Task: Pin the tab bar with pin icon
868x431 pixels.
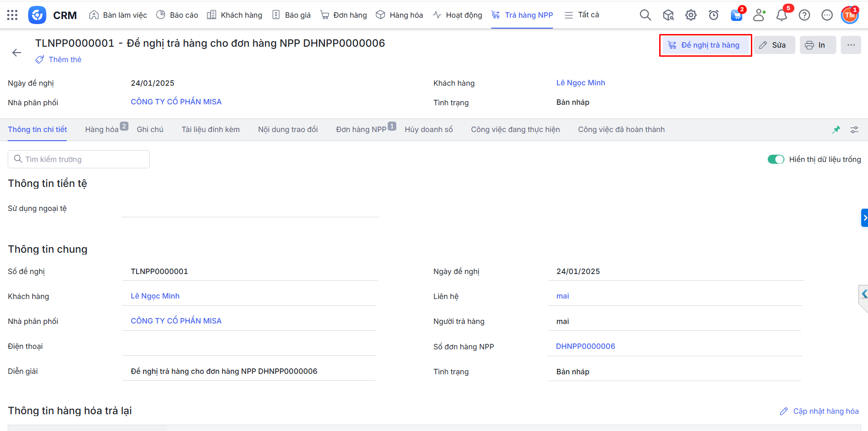Action: (x=836, y=130)
